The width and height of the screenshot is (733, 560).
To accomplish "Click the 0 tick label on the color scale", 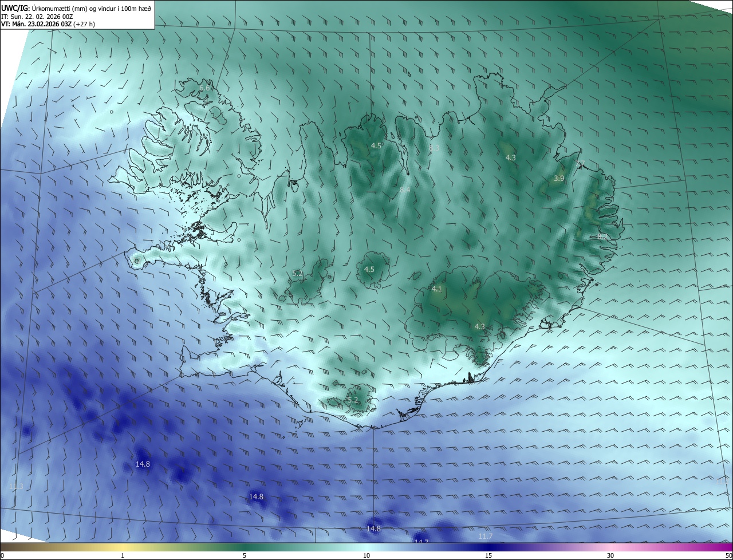I will coord(2,555).
